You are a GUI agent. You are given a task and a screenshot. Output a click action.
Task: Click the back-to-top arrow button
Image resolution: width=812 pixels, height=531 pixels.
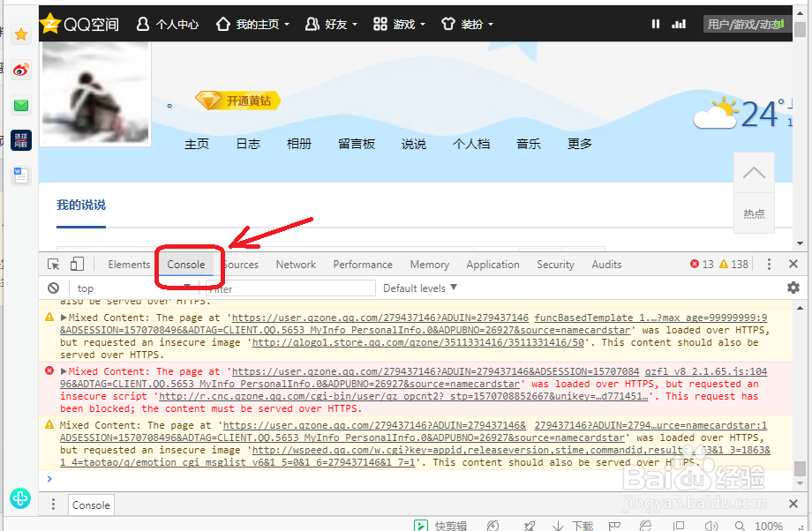point(754,172)
